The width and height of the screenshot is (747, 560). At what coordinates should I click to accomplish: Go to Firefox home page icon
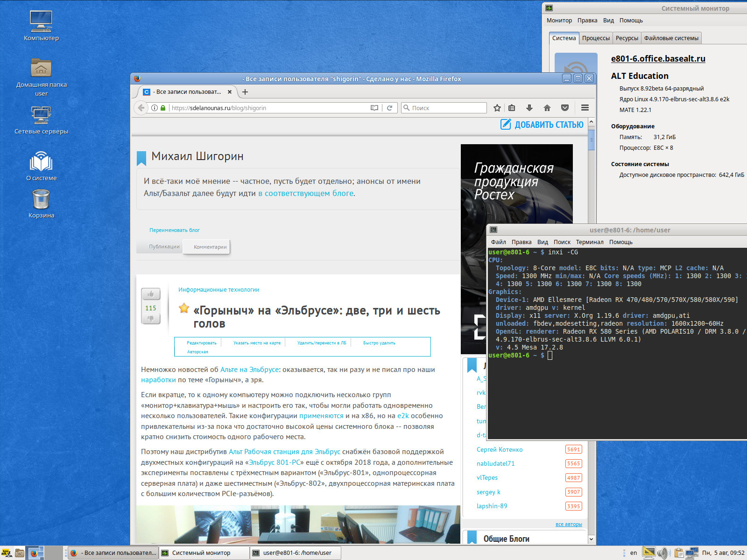click(x=547, y=108)
